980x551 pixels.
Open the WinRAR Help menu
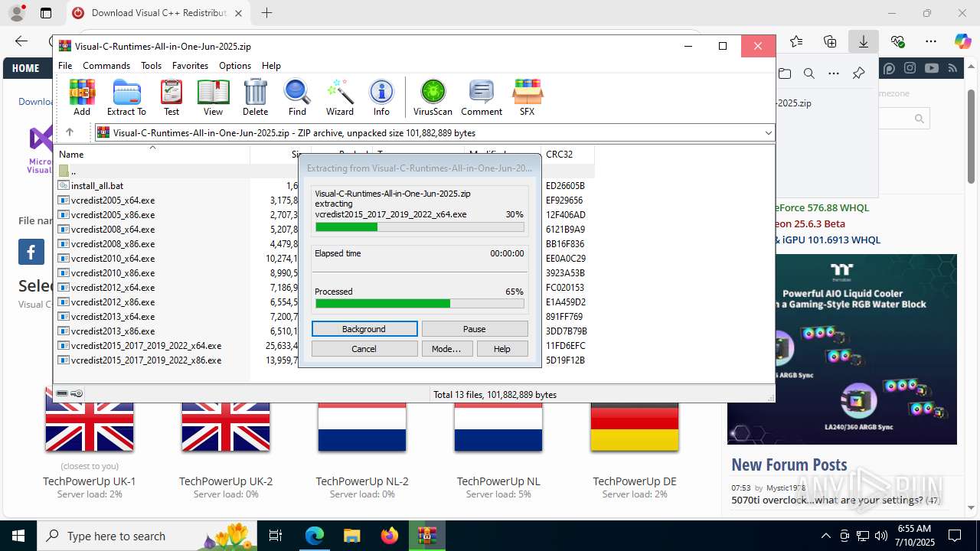tap(271, 66)
